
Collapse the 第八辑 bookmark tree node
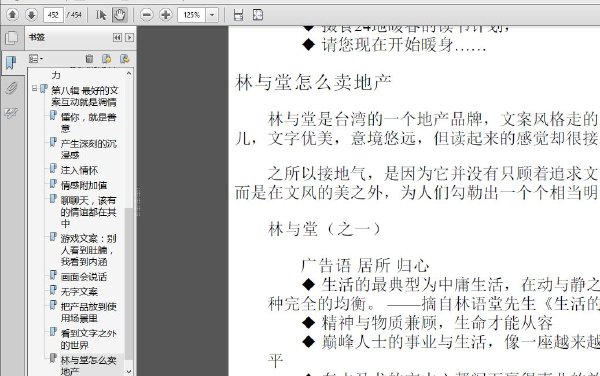point(34,89)
